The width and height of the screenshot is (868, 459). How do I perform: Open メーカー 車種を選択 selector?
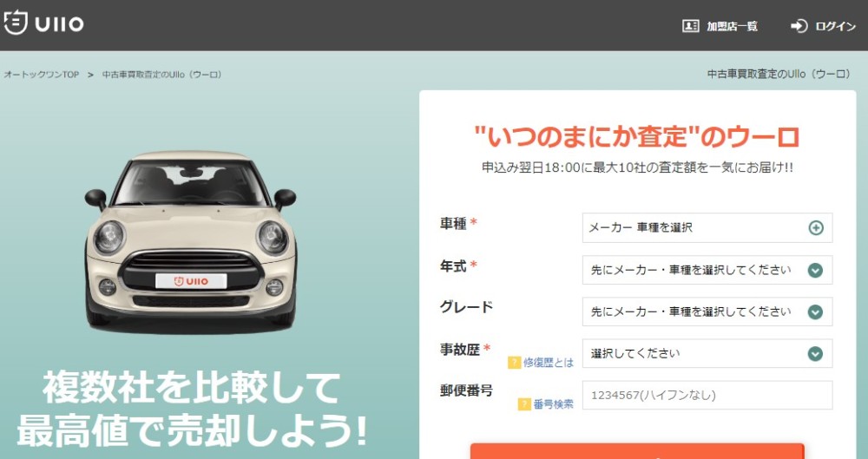[707, 227]
